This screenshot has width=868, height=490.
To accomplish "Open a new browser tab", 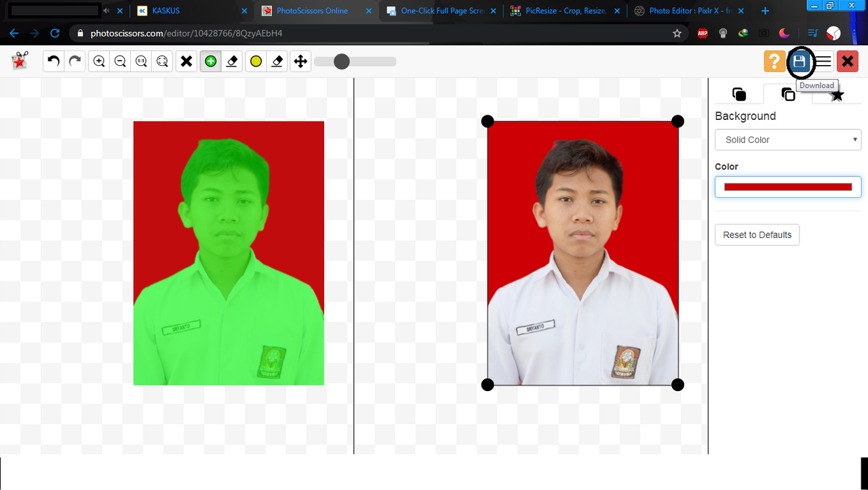I will pos(765,11).
